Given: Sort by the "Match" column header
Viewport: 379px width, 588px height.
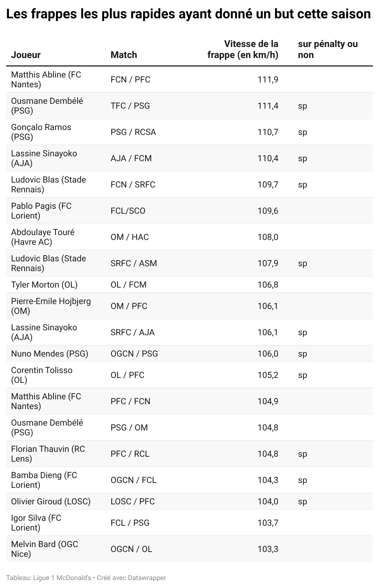Looking at the screenshot, I should [x=124, y=55].
